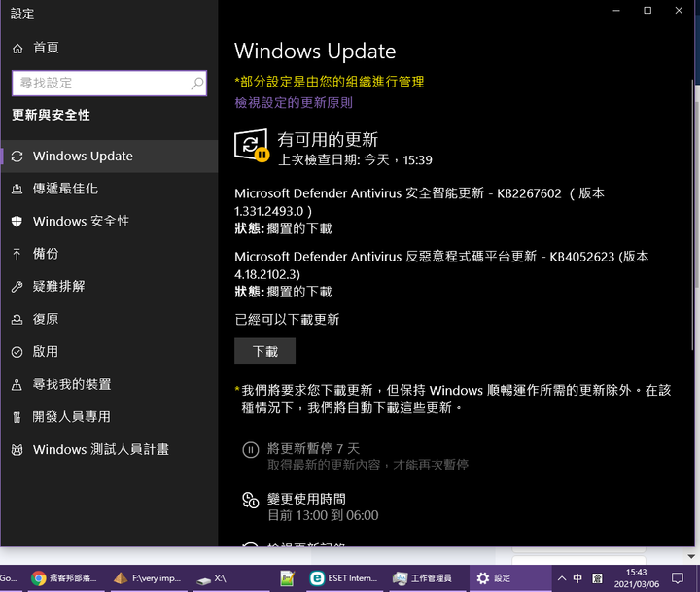Open 復原 recovery page
This screenshot has width=700, height=592.
[x=109, y=319]
